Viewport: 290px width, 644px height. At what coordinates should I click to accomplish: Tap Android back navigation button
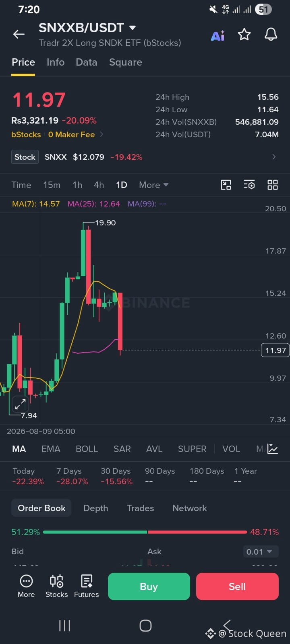(227, 625)
